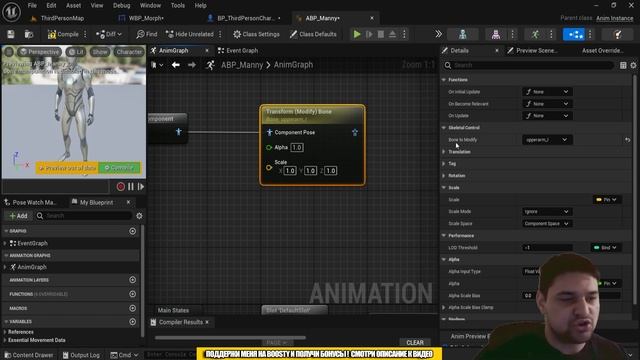Select AnimGraph in My Blueprint
Viewport: 640px width, 360px height.
tap(32, 267)
